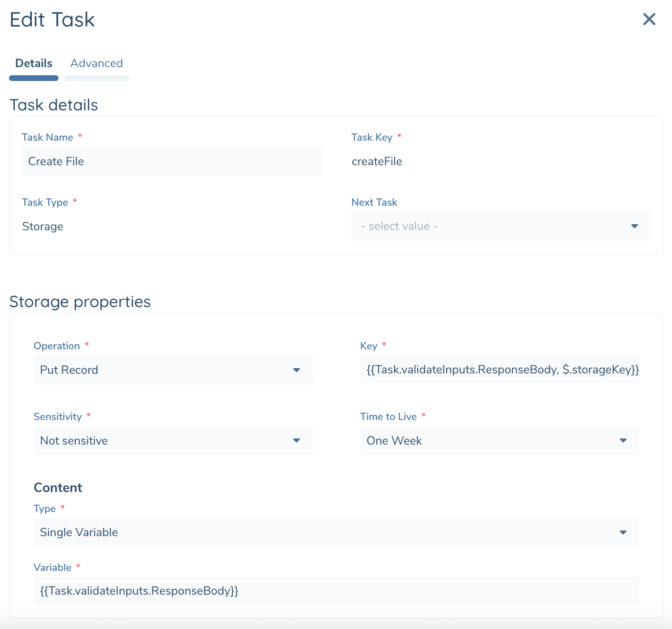Change the Operation from Put Record
The image size is (672, 629).
pos(172,370)
